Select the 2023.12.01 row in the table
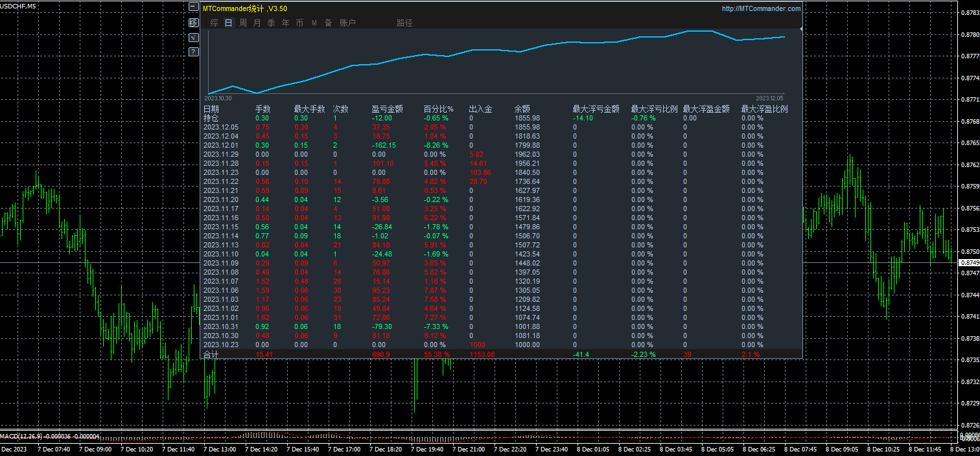This screenshot has height=456, width=980. pyautogui.click(x=220, y=146)
